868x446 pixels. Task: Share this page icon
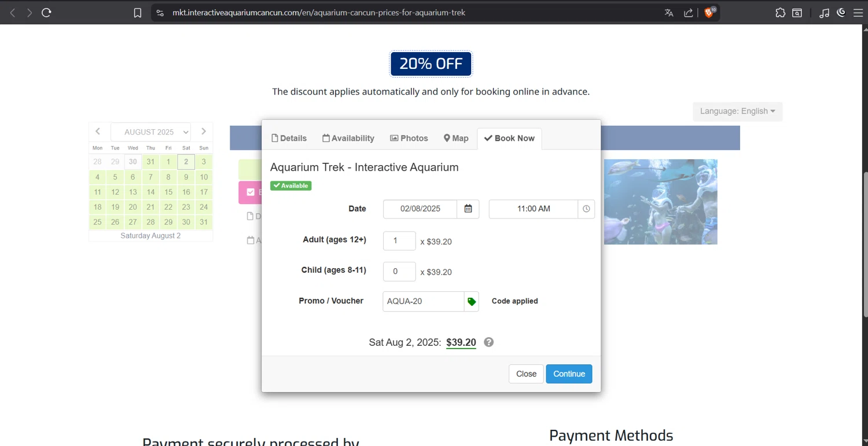point(688,13)
